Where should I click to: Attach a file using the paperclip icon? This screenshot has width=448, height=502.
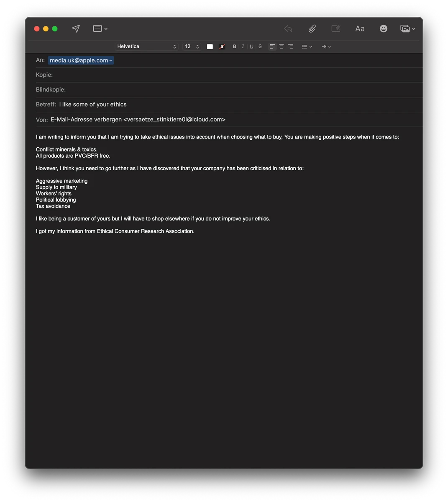tap(312, 28)
